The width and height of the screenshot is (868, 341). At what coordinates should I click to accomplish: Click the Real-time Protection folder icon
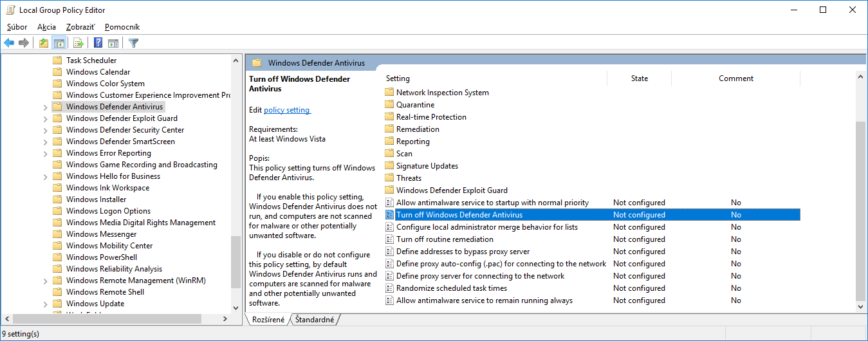[389, 117]
